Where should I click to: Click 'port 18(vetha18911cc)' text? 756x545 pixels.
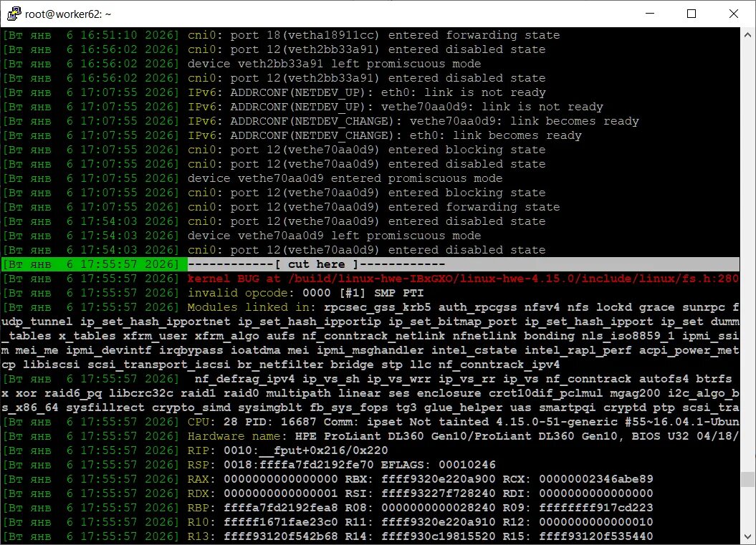pos(305,35)
